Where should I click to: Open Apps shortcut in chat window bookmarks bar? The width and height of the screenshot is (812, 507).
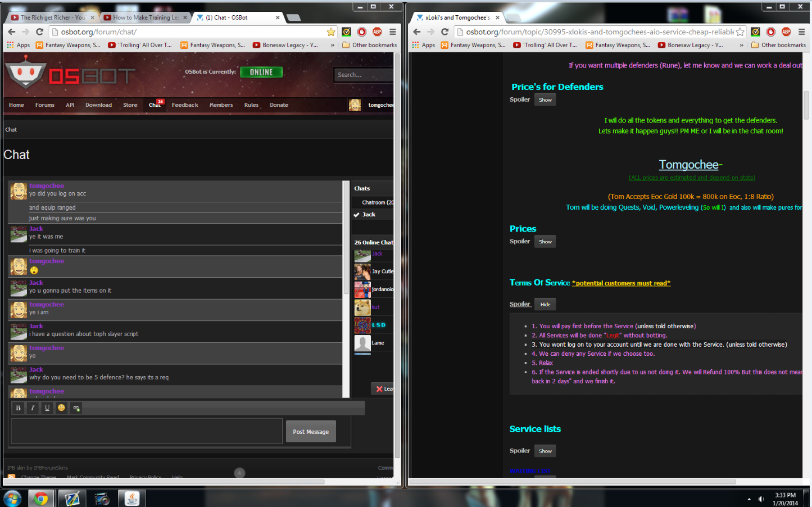[x=19, y=45]
